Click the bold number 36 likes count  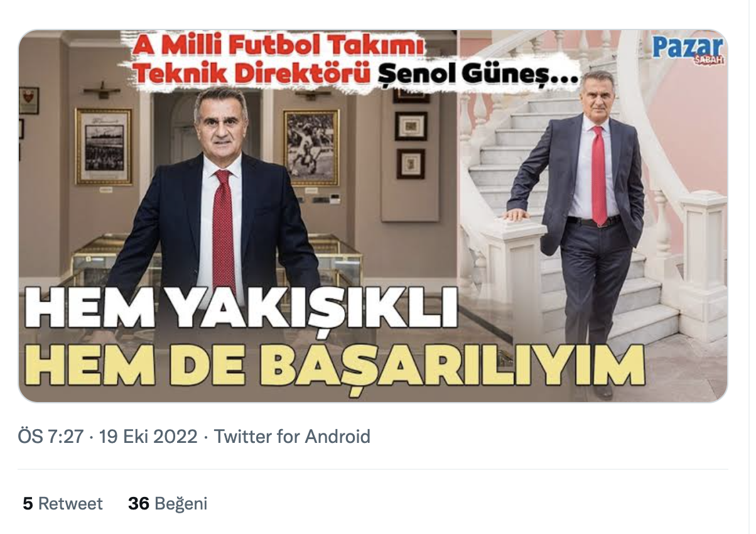point(139,504)
